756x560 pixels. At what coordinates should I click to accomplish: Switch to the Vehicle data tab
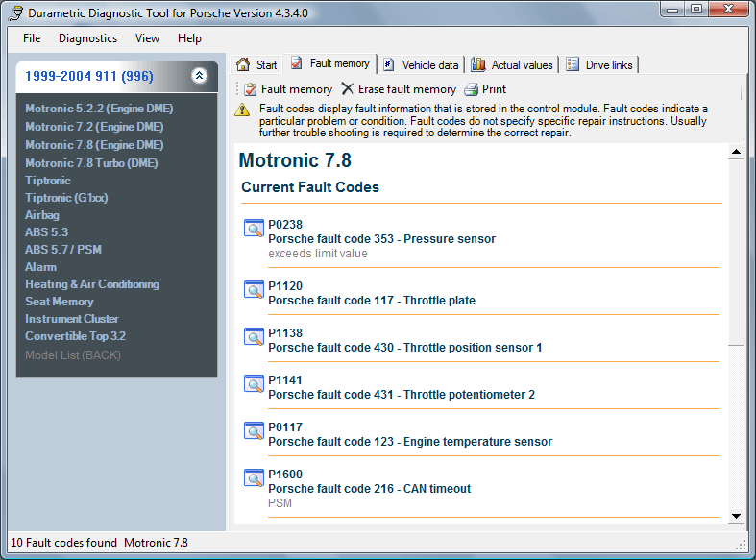[x=421, y=64]
